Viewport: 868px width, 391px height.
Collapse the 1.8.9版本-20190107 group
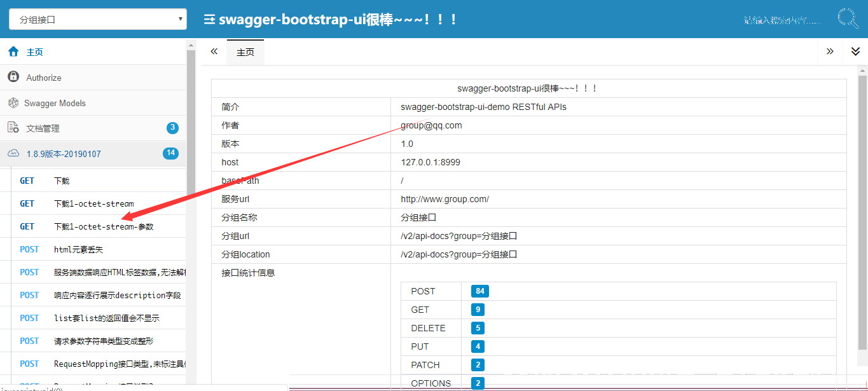pyautogui.click(x=93, y=154)
